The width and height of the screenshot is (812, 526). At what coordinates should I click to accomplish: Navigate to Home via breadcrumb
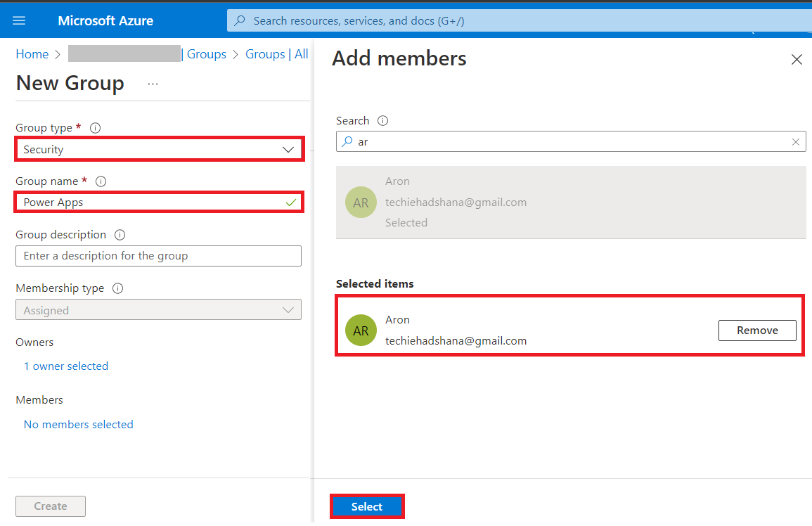[x=32, y=53]
